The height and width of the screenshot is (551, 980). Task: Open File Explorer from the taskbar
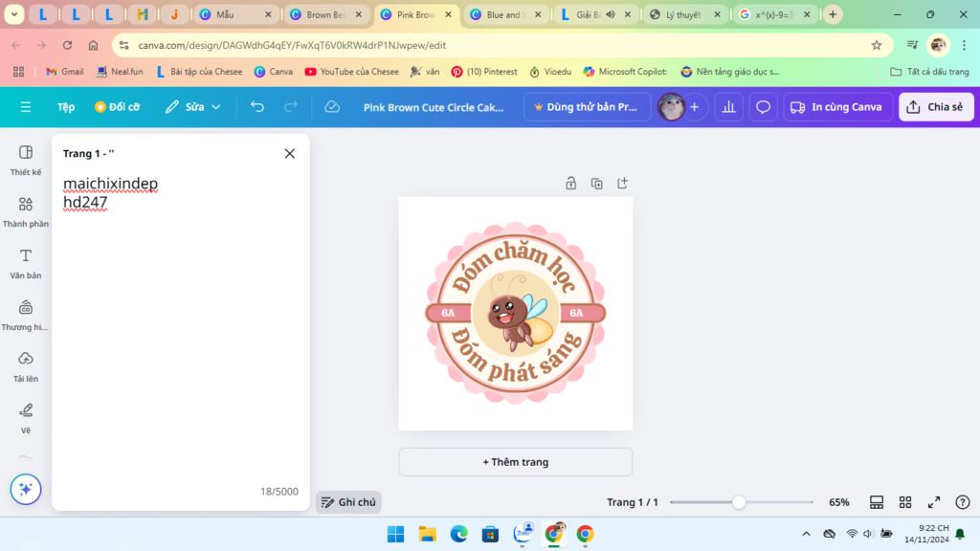tap(428, 534)
